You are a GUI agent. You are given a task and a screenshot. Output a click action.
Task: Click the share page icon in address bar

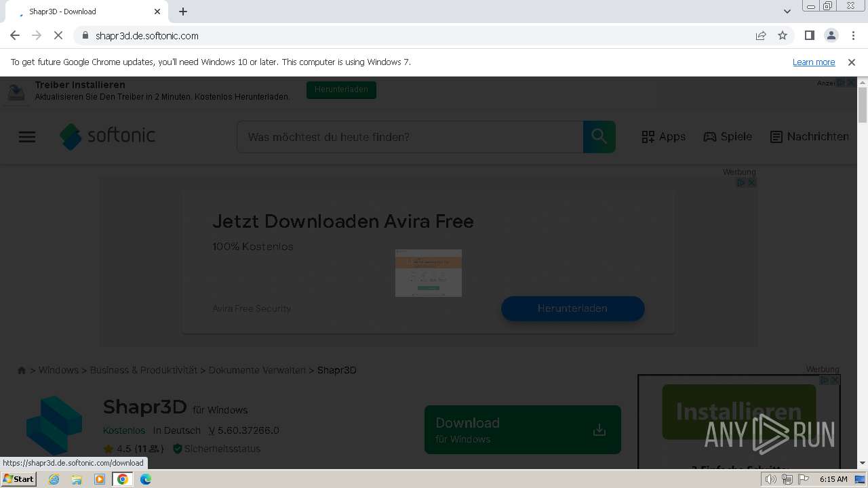click(761, 35)
